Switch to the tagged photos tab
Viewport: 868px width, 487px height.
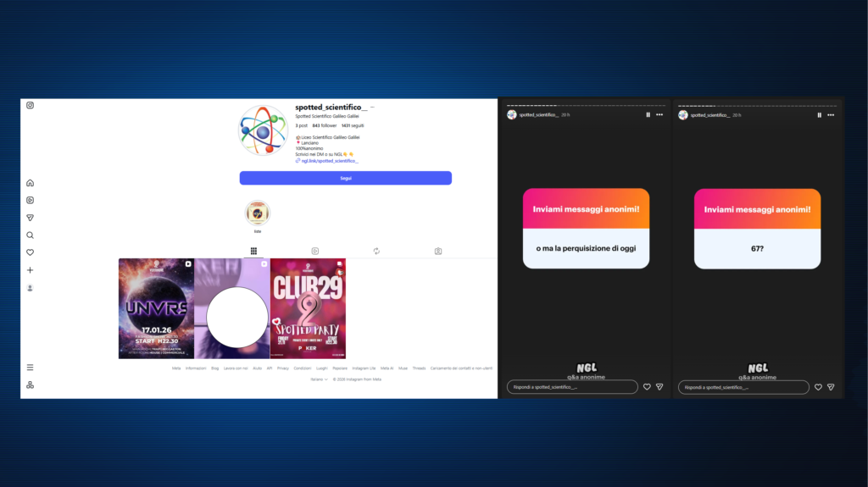(x=438, y=252)
